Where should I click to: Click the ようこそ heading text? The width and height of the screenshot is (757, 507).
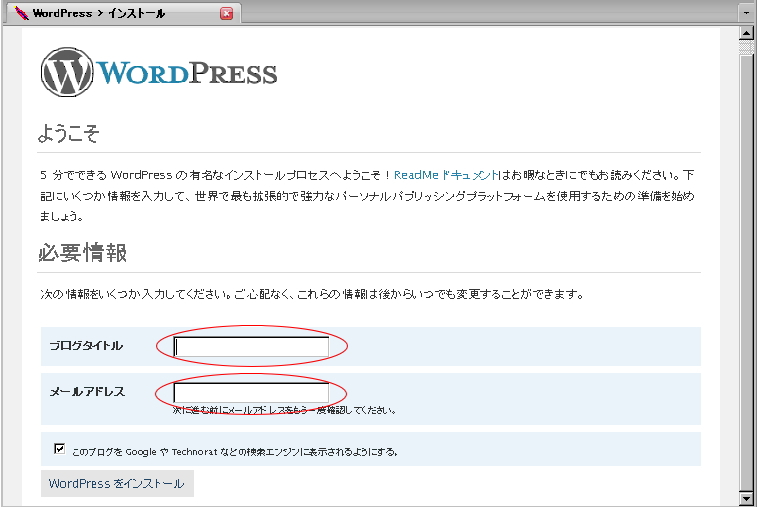69,133
